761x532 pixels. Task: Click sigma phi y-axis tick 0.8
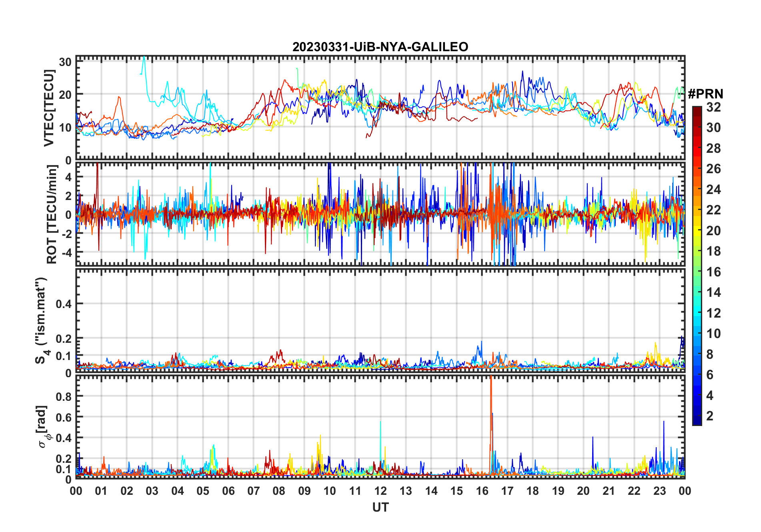[64, 396]
